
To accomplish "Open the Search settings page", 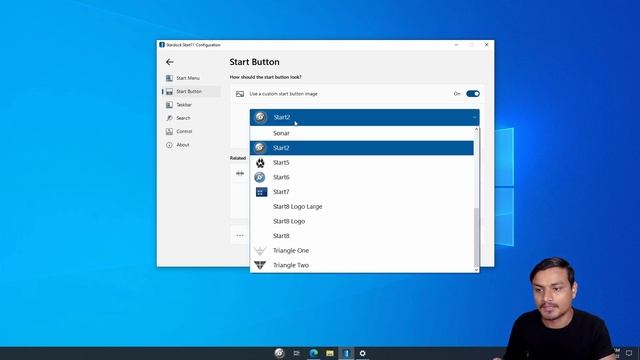I will click(183, 118).
